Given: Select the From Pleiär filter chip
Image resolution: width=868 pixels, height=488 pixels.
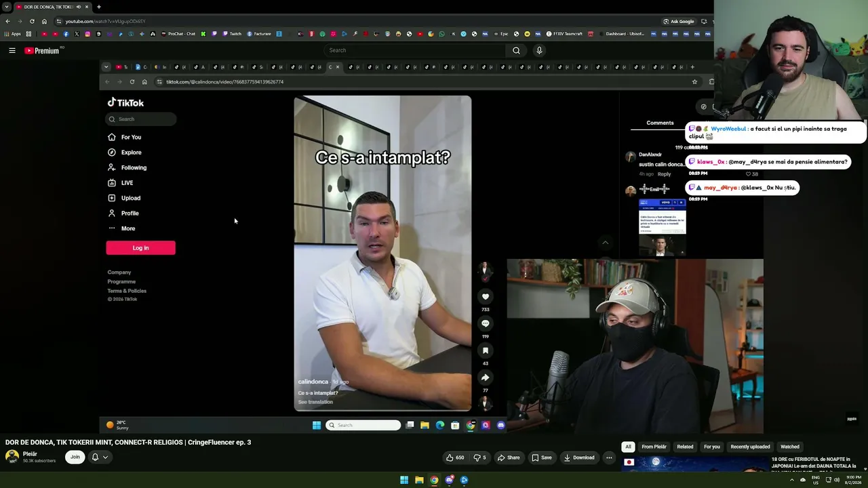Looking at the screenshot, I should [x=654, y=447].
